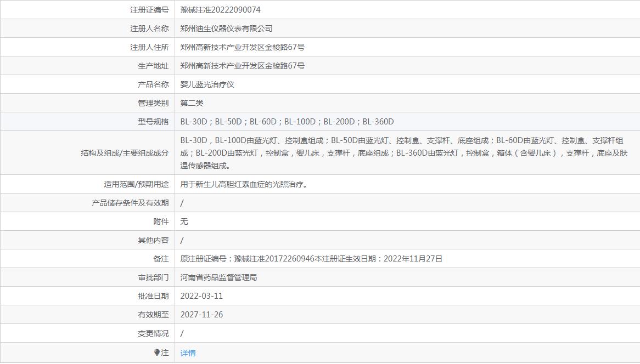Click the 结构及组成/主要组成成分 label
The image size is (640, 364).
pos(125,153)
